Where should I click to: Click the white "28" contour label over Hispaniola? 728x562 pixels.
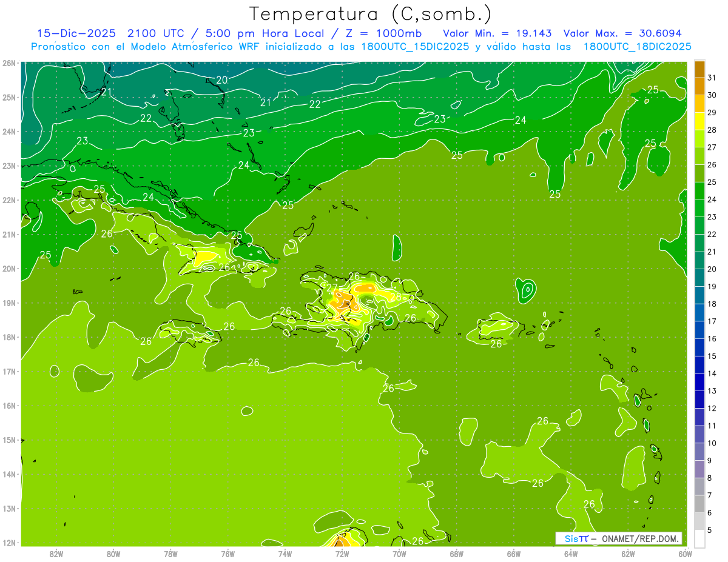[396, 297]
